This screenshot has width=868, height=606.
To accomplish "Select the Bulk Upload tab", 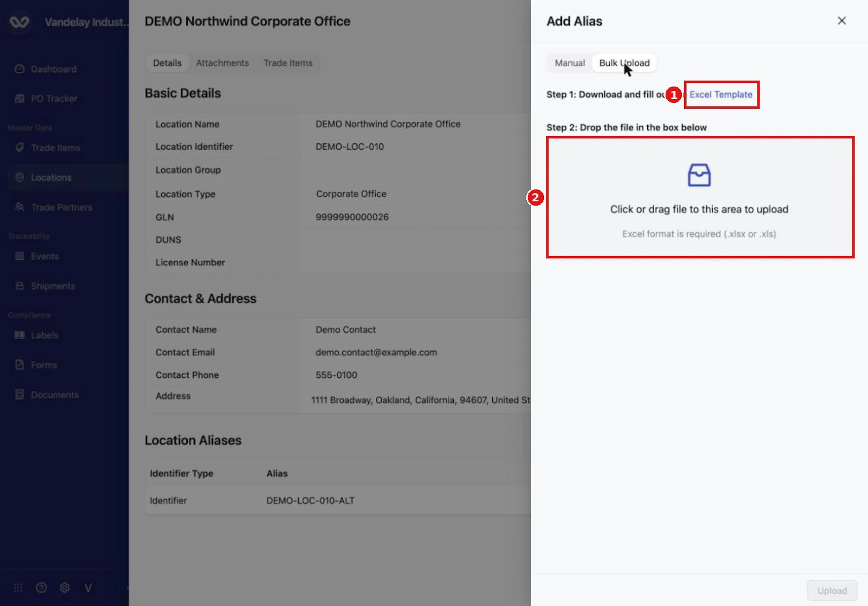I will tap(624, 63).
